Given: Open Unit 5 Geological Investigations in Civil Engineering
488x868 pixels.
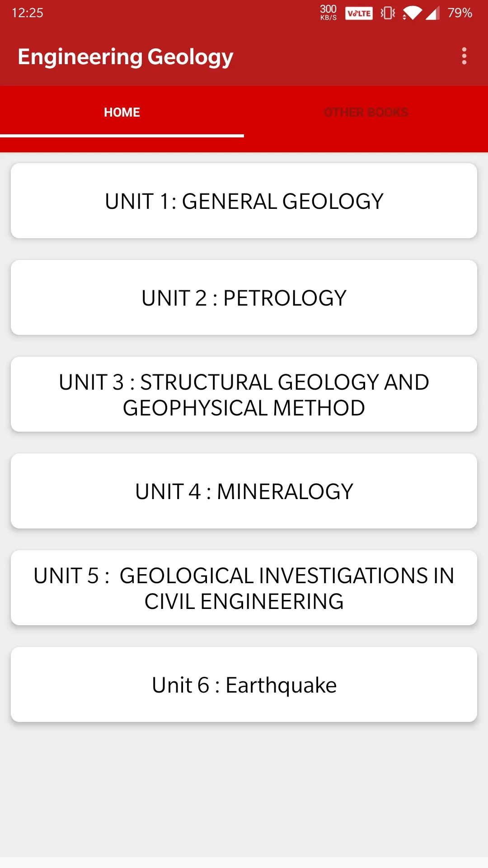Looking at the screenshot, I should pos(244,588).
